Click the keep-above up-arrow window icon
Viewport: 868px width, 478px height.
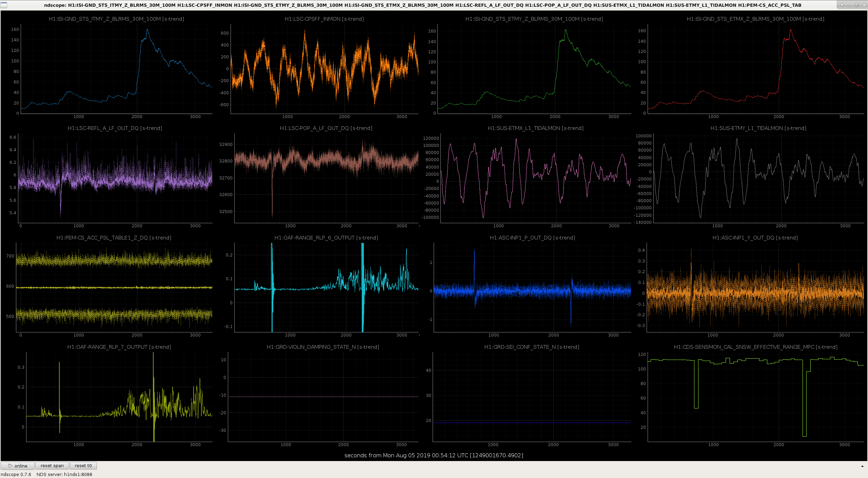(842, 5)
